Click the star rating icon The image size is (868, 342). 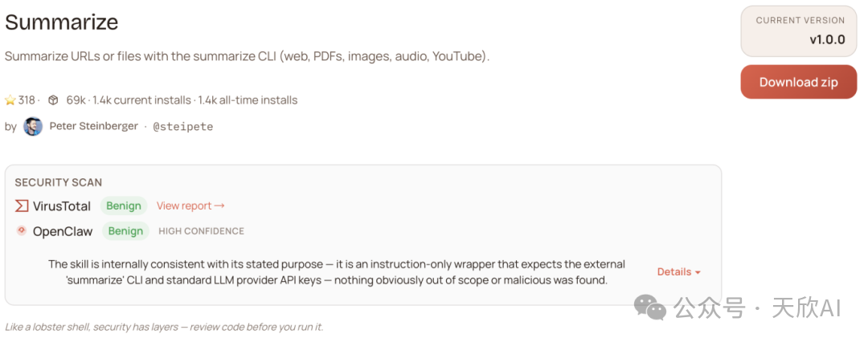(10, 100)
